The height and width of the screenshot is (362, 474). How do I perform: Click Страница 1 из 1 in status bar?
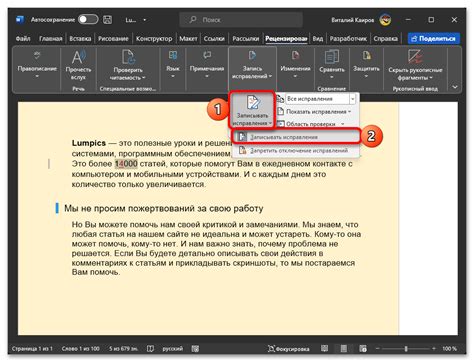point(32,349)
